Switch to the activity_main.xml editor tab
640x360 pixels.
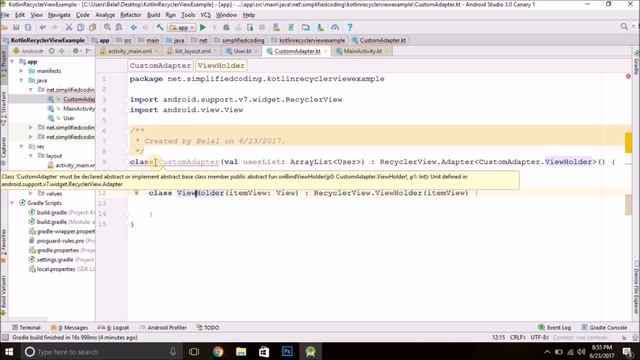[130, 51]
